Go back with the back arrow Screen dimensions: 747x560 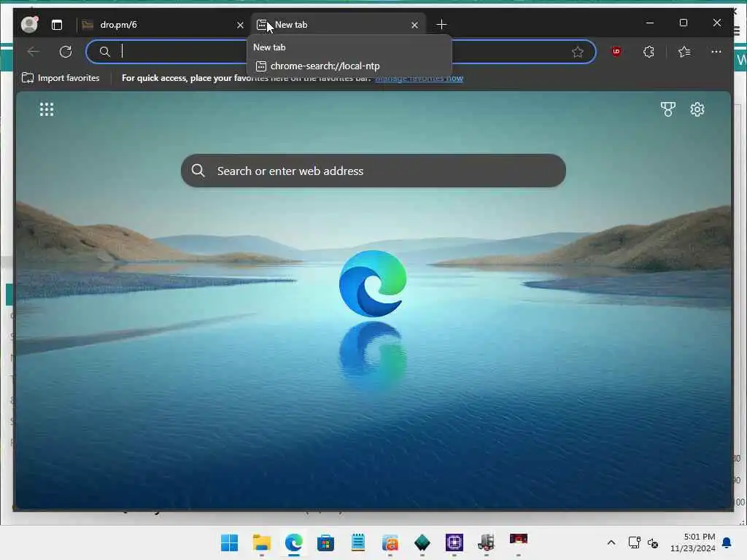point(34,52)
